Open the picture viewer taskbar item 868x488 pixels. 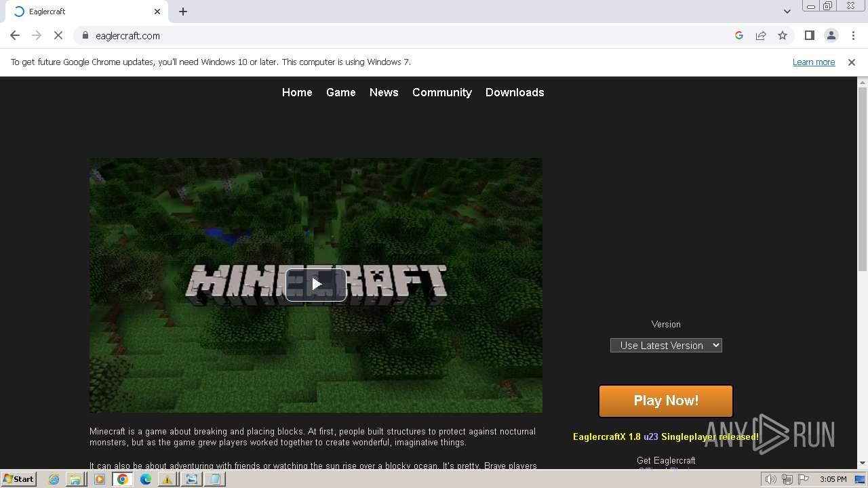point(192,479)
